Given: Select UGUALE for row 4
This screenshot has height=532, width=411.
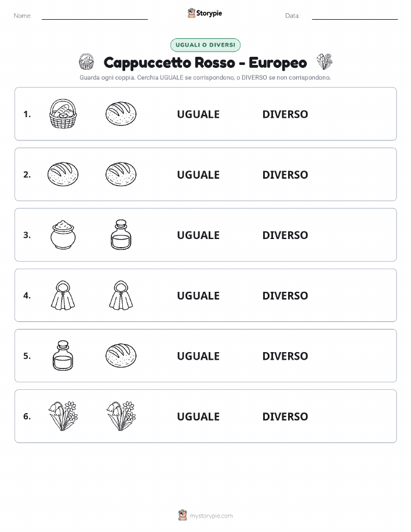Looking at the screenshot, I should point(198,295).
